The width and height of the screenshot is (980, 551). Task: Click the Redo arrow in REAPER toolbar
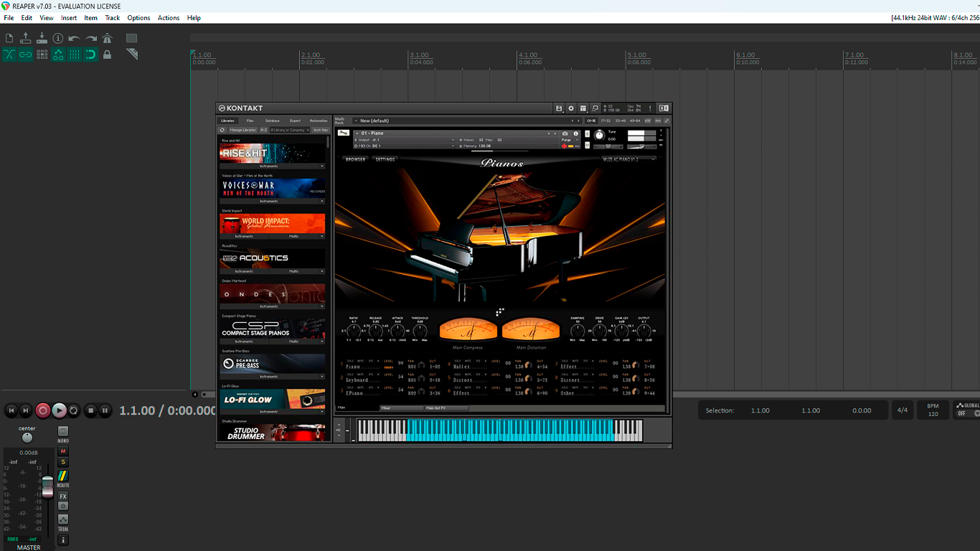point(91,38)
